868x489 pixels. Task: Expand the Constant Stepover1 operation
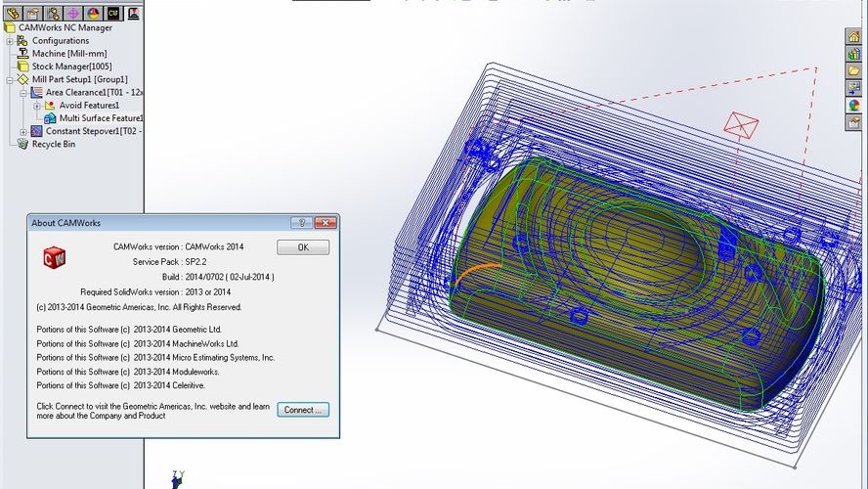(x=23, y=132)
